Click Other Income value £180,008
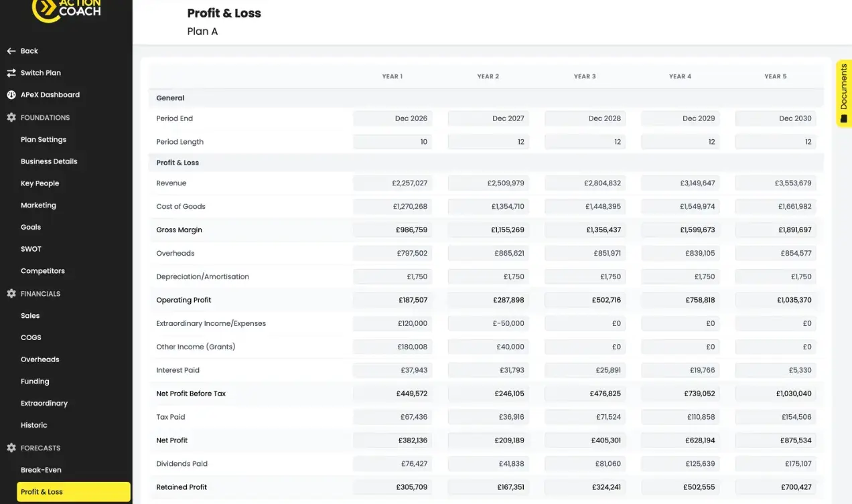Screen dimensions: 852x504 pyautogui.click(x=393, y=347)
